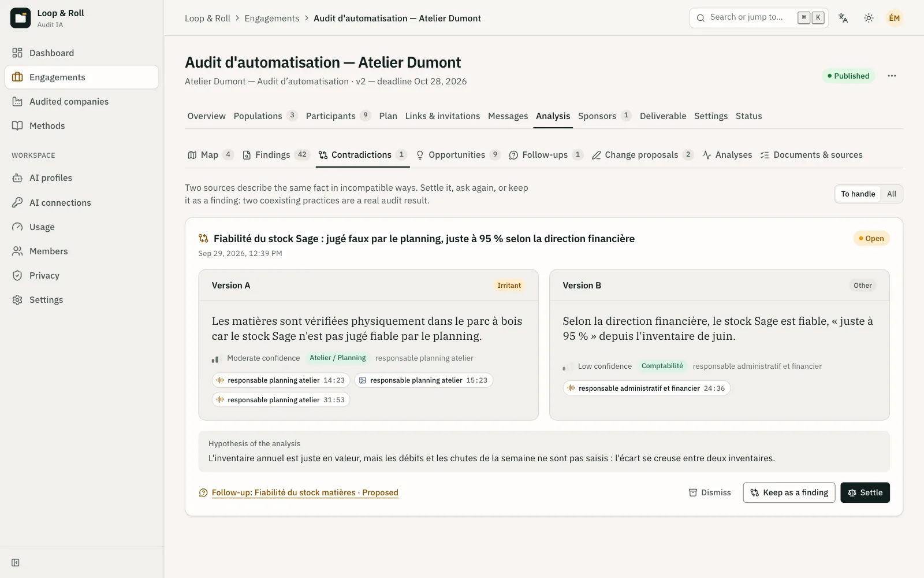Viewport: 924px width, 578px height.
Task: Open the Participants tab
Action: 338,116
